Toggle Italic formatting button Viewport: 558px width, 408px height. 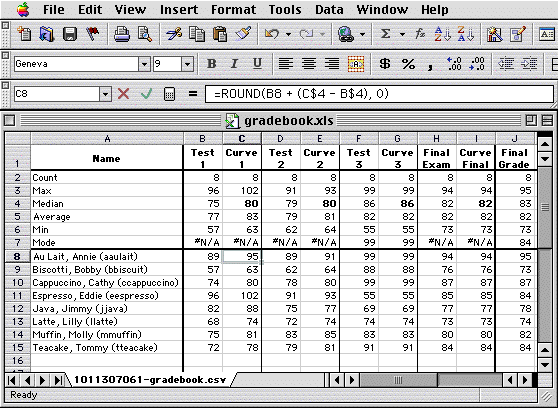click(234, 64)
